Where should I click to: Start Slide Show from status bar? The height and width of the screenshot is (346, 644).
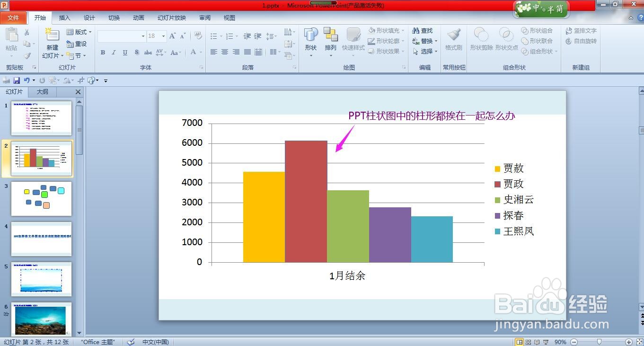(x=545, y=342)
